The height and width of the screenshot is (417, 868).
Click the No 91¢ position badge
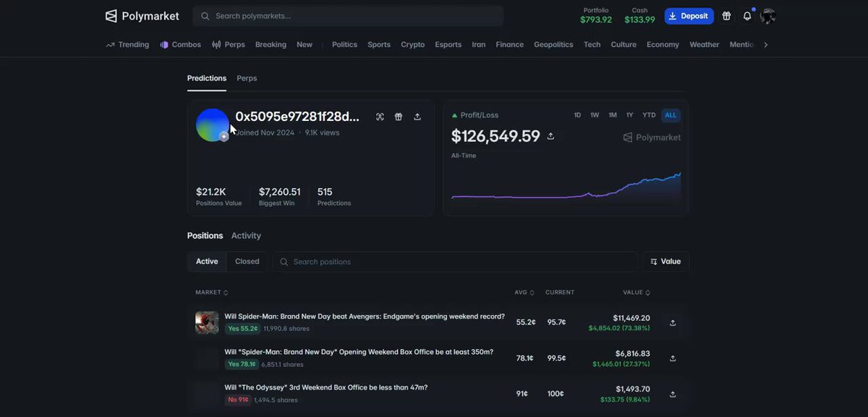pos(238,400)
